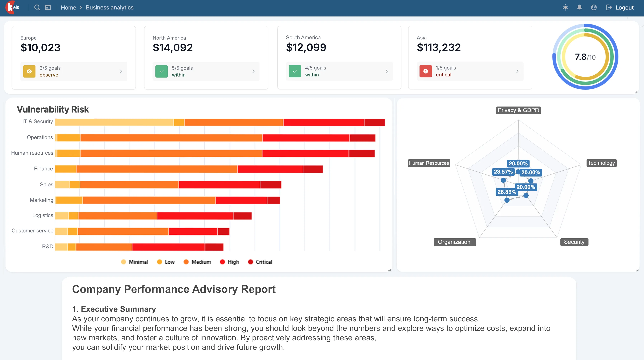Click the globe language icon

[x=594, y=8]
